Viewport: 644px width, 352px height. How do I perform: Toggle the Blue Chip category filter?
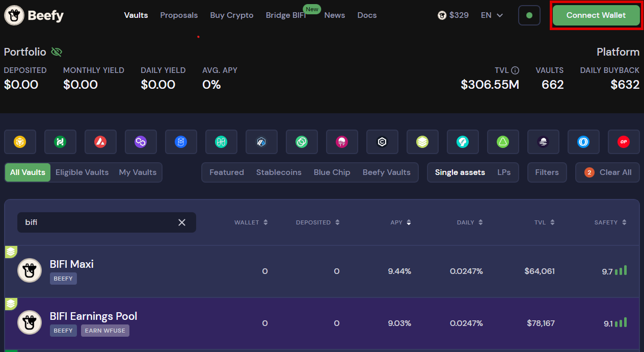[332, 172]
